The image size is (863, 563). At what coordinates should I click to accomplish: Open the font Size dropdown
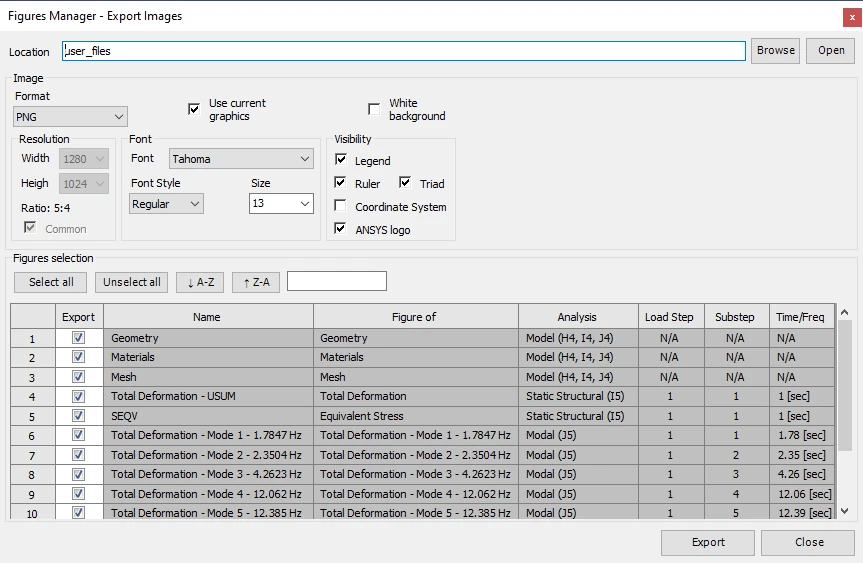[x=281, y=204]
